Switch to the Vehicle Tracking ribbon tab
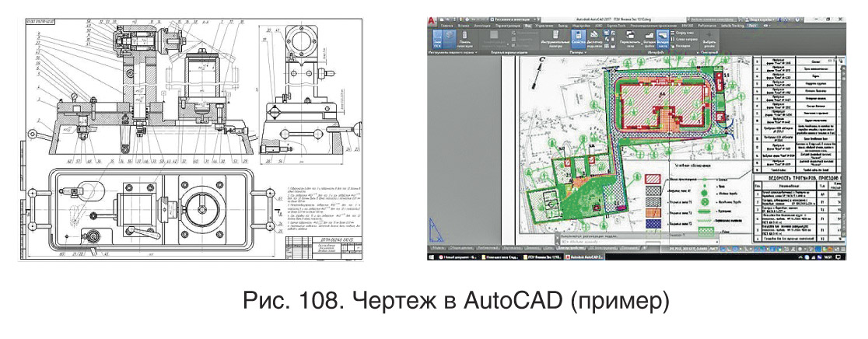Image resolution: width=868 pixels, height=339 pixels. (733, 26)
